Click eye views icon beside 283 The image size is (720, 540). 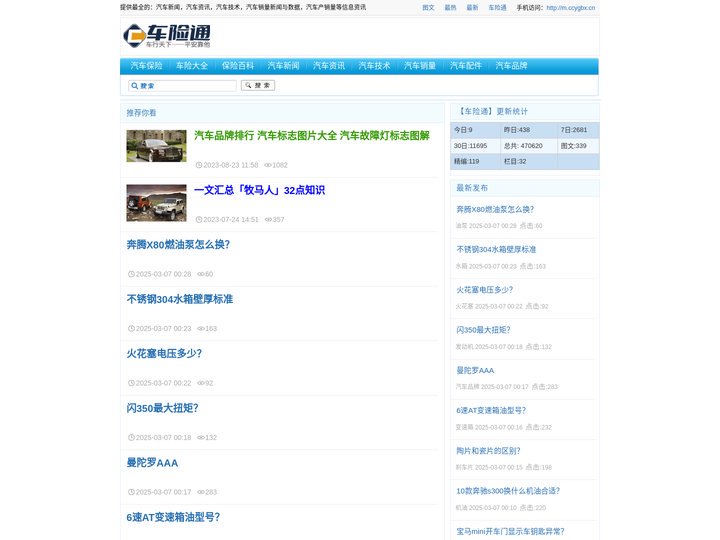[201, 492]
